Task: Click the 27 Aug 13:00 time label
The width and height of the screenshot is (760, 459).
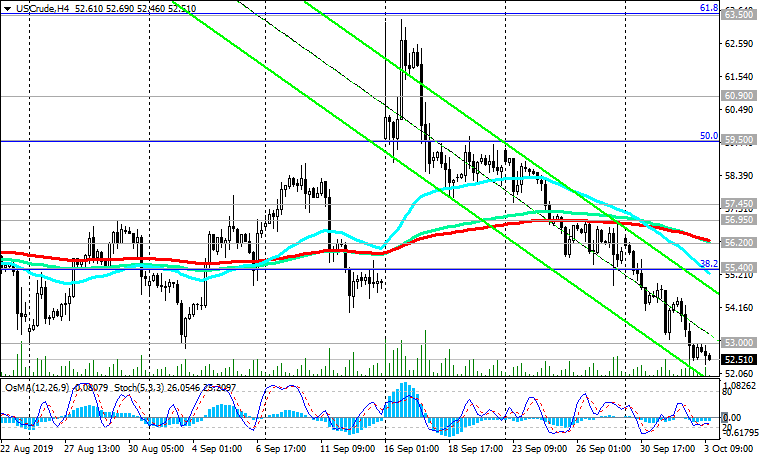Action: [x=92, y=449]
